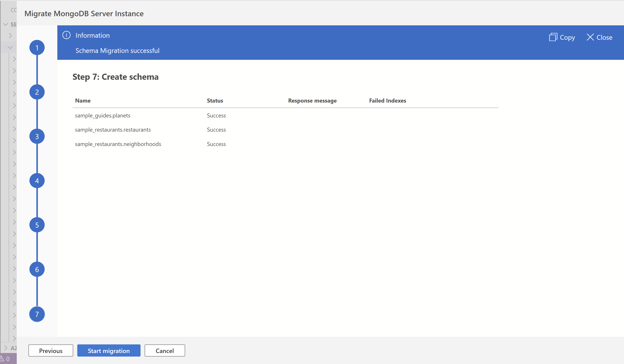Select the sample_restaurants.neighborhoods row
The image size is (624, 364).
coord(285,144)
